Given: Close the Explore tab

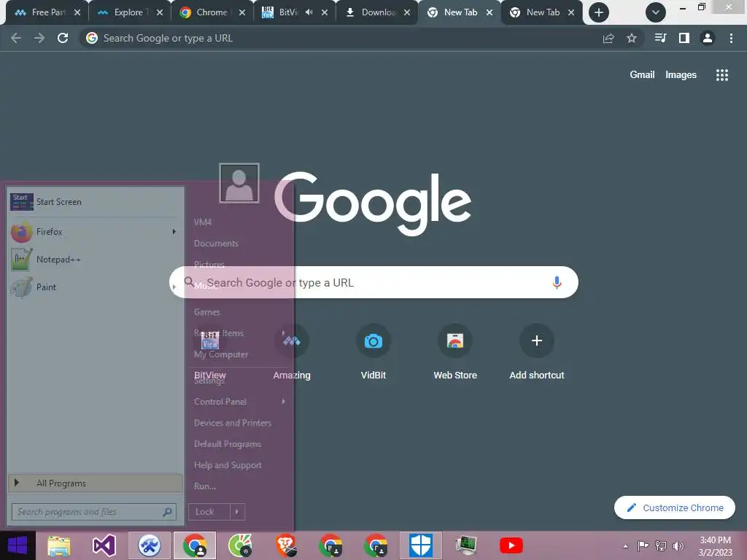Looking at the screenshot, I should click(160, 12).
